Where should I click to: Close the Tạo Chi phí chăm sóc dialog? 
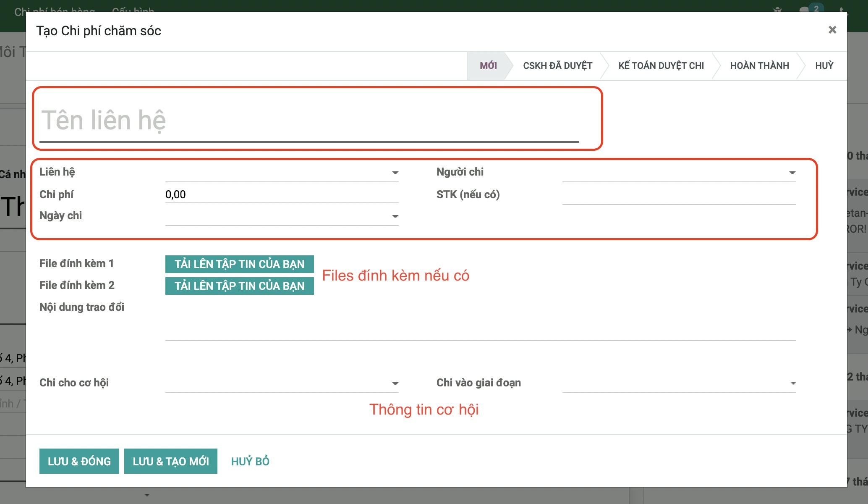(832, 30)
